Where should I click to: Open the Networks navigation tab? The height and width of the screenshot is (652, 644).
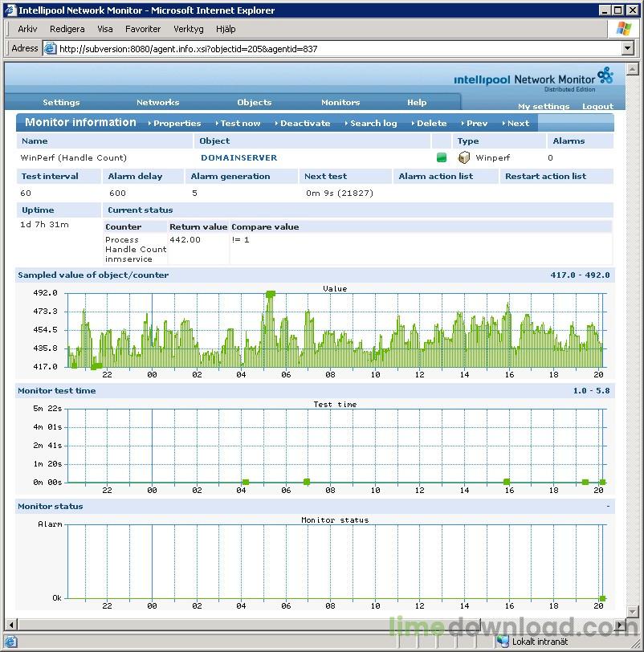pos(157,102)
